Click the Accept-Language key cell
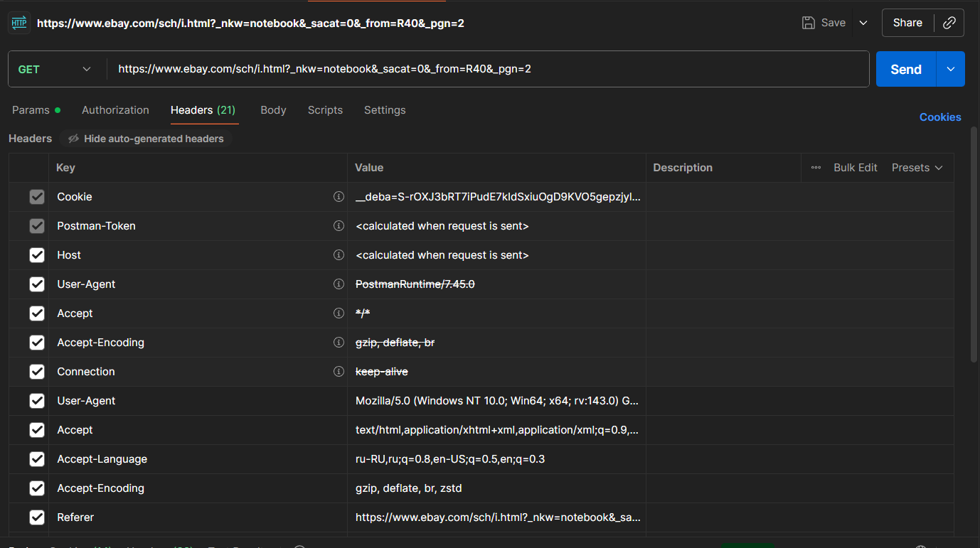Screen dimensions: 980x548 [198, 459]
